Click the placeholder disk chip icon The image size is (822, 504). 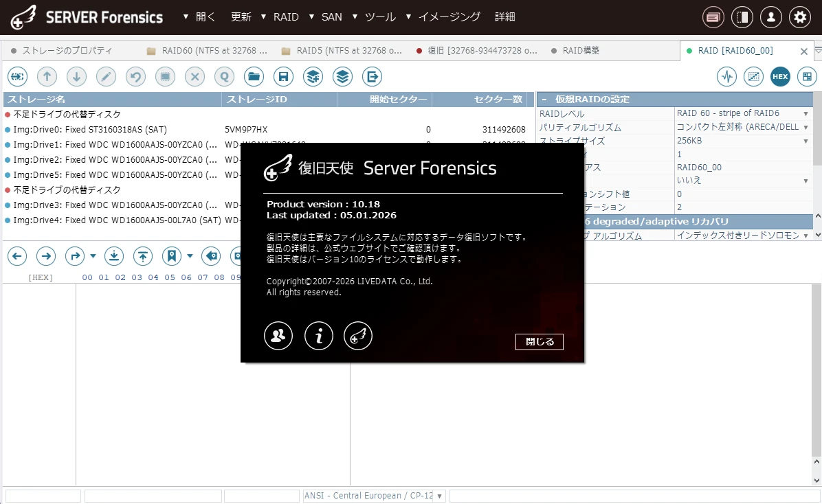pyautogui.click(x=165, y=77)
